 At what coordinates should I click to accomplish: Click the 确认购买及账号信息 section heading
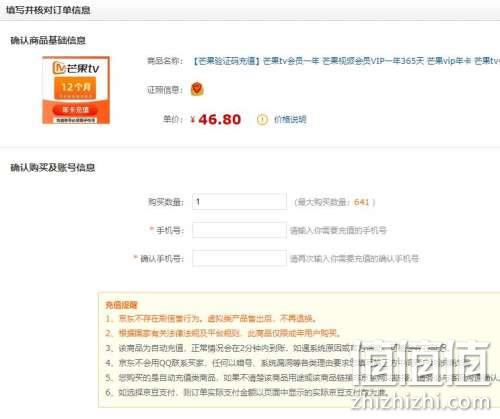pyautogui.click(x=53, y=167)
